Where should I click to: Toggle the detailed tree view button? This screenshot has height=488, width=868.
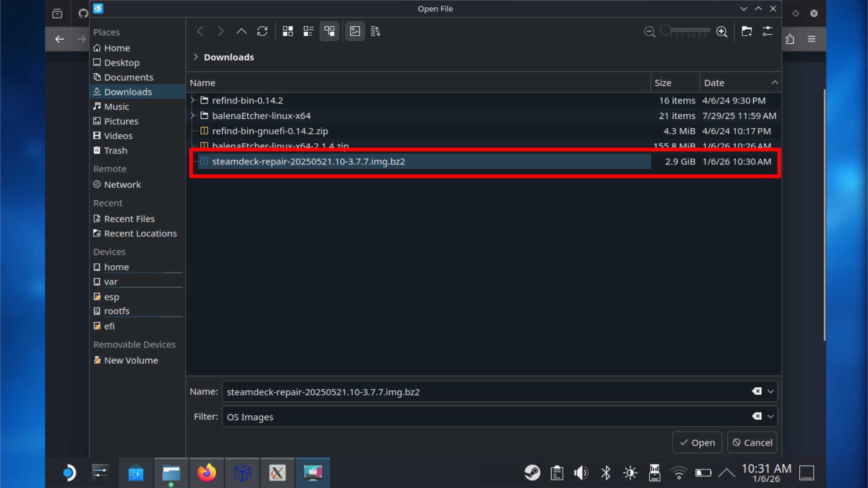[x=329, y=31]
